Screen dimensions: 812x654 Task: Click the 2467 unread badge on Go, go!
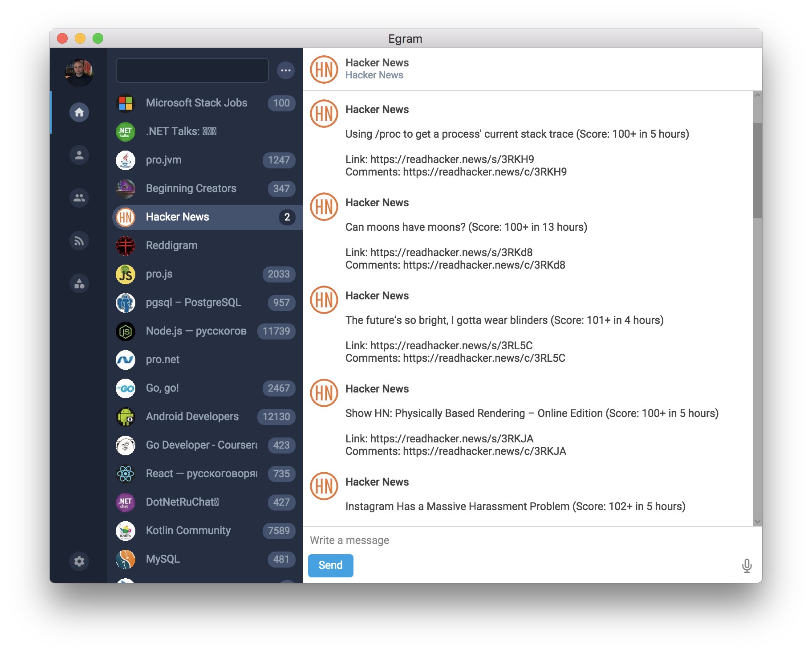point(279,388)
